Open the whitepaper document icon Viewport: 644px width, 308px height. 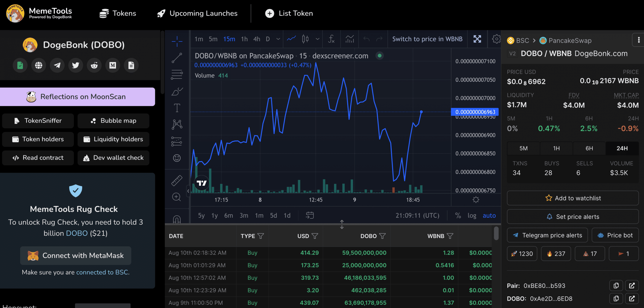pyautogui.click(x=131, y=65)
